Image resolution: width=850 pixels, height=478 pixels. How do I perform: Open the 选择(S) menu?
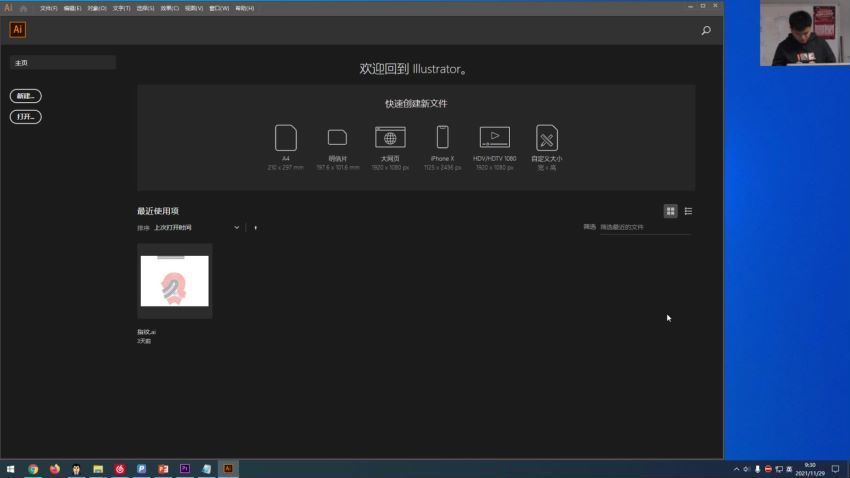pos(145,8)
